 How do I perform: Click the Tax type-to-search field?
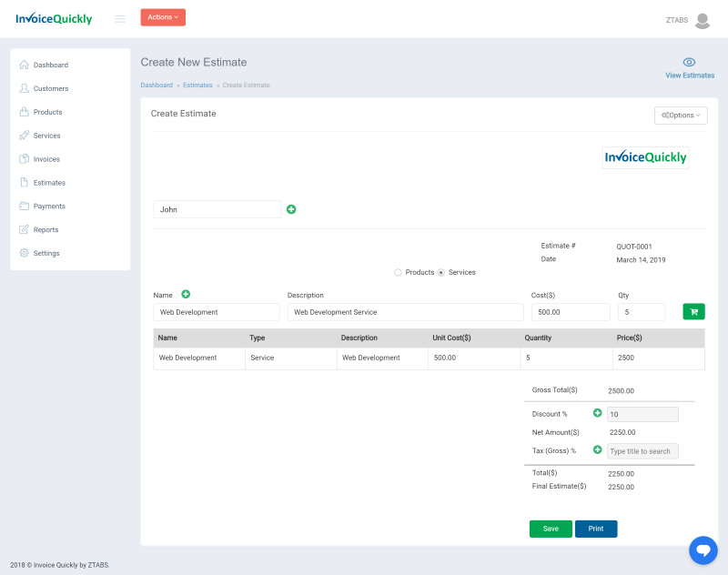coord(642,451)
